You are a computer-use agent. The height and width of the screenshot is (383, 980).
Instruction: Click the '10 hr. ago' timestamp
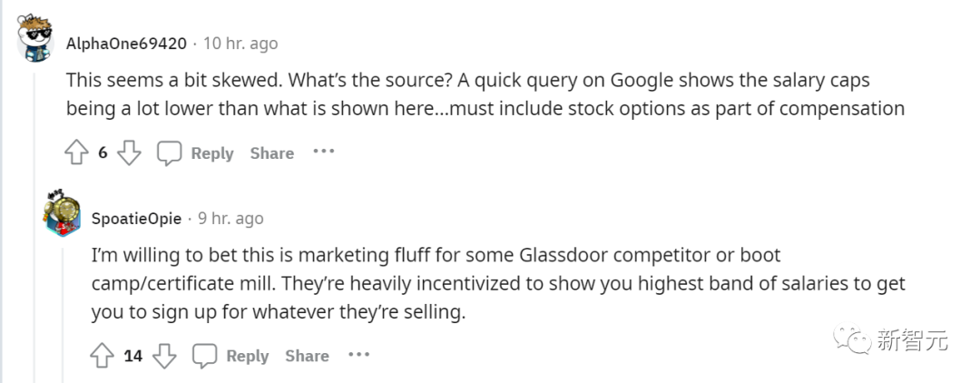click(240, 44)
